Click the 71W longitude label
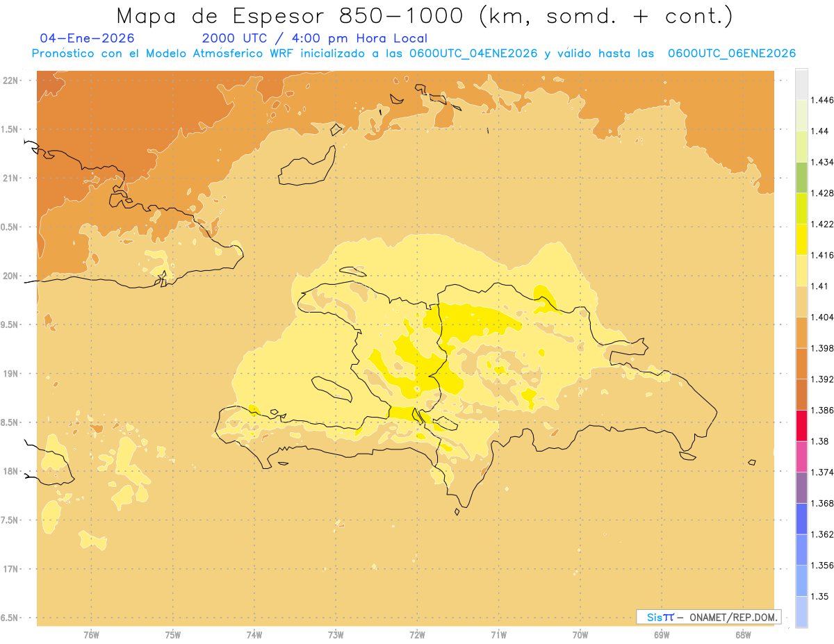 pos(498,635)
